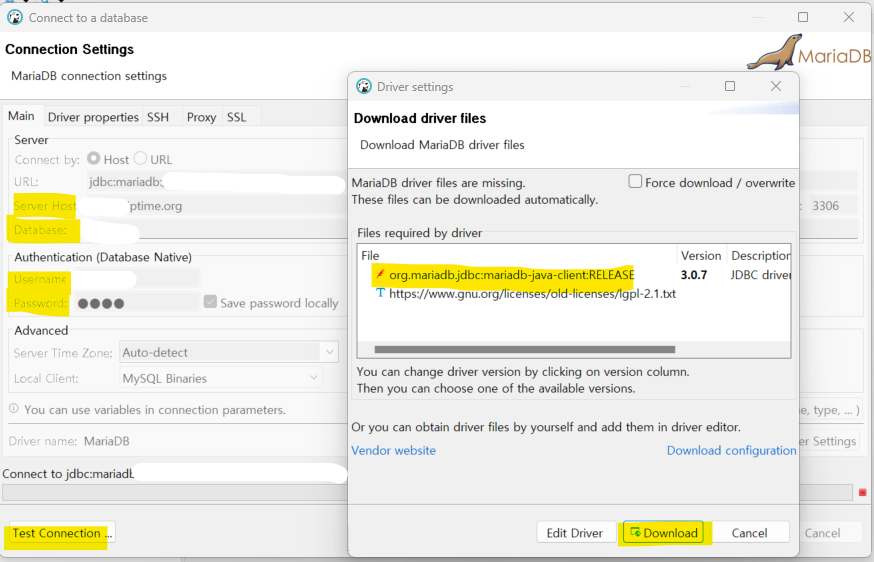
Task: Click the red stop icon by progress bar
Action: coord(862,492)
